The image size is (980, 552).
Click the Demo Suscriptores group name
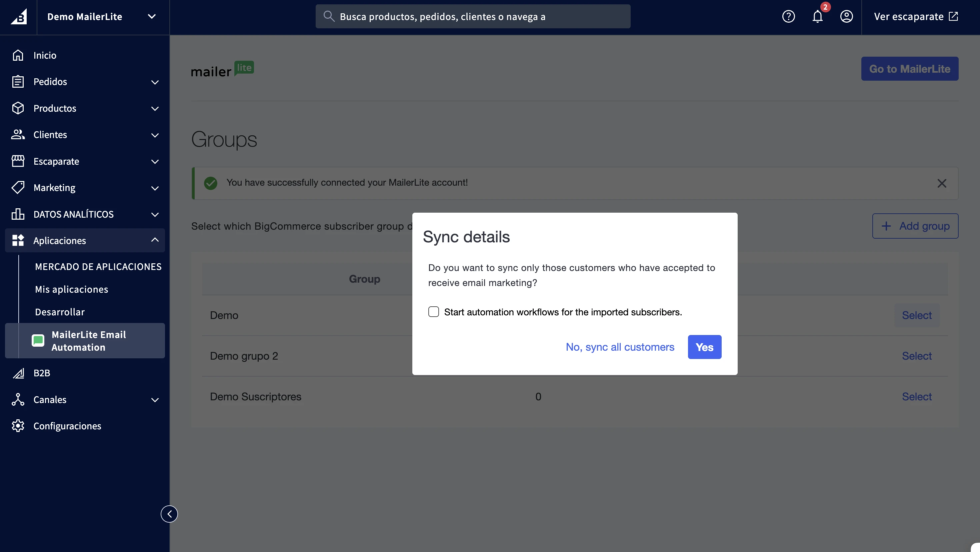[x=255, y=397]
